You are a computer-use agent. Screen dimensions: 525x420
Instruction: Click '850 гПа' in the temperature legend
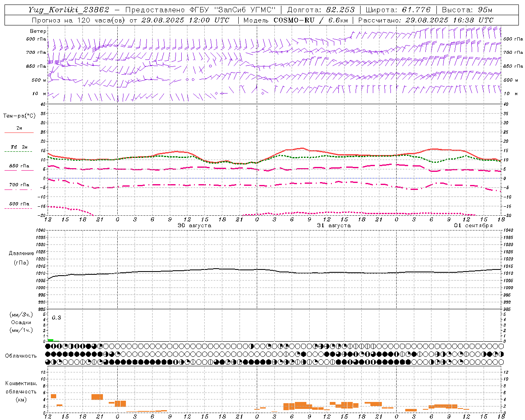[x=19, y=166]
